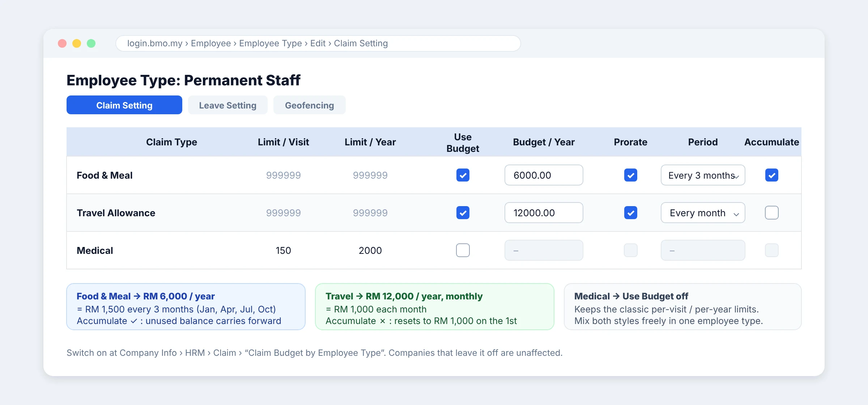The width and height of the screenshot is (868, 405).
Task: Click Medical Limit / Visit value 150
Action: tap(283, 251)
